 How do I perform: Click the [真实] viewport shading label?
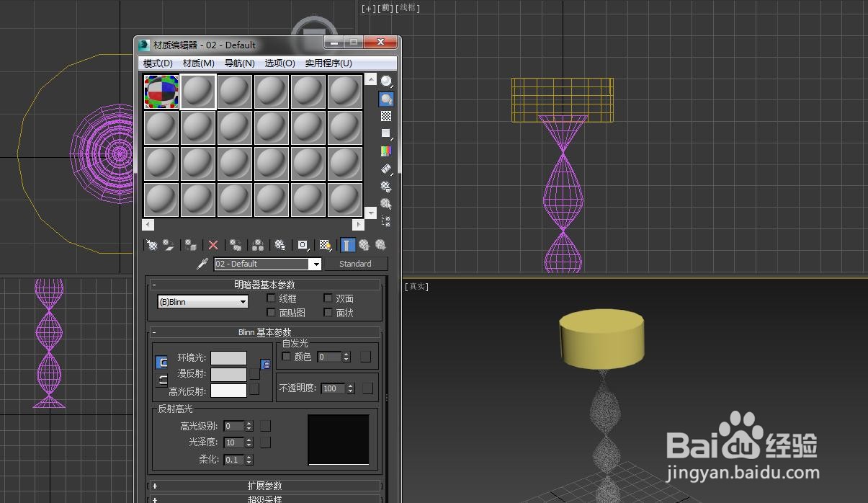[417, 286]
